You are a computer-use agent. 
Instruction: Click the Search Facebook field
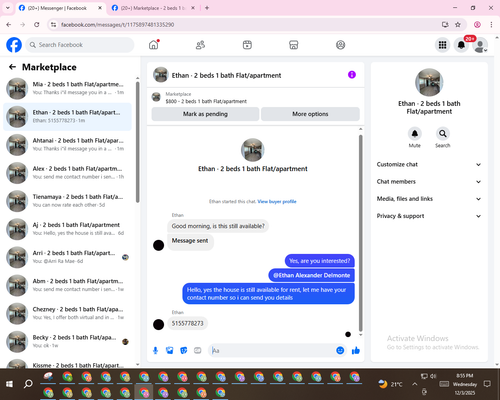[80, 45]
